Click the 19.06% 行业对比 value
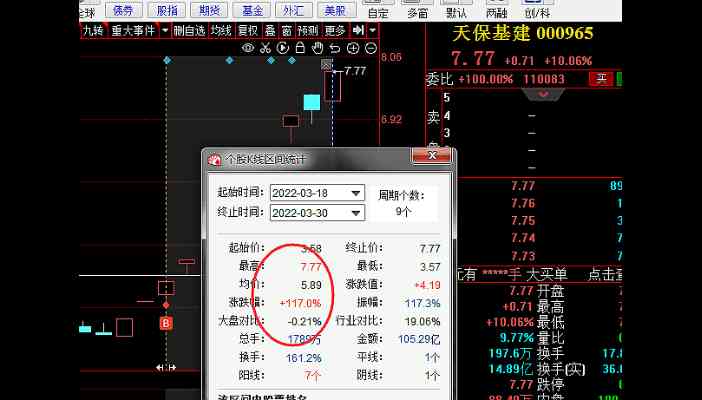 point(422,321)
